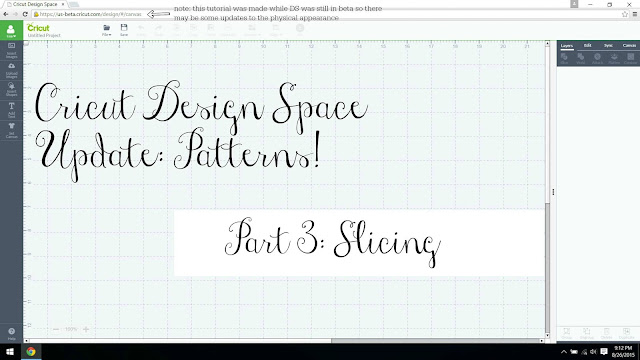Click Insert Images in left sidebar
This screenshot has width=640, height=360.
coord(11,50)
